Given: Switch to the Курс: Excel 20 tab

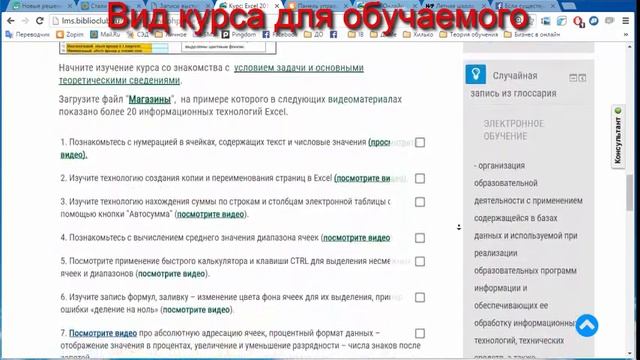Looking at the screenshot, I should click(249, 6).
